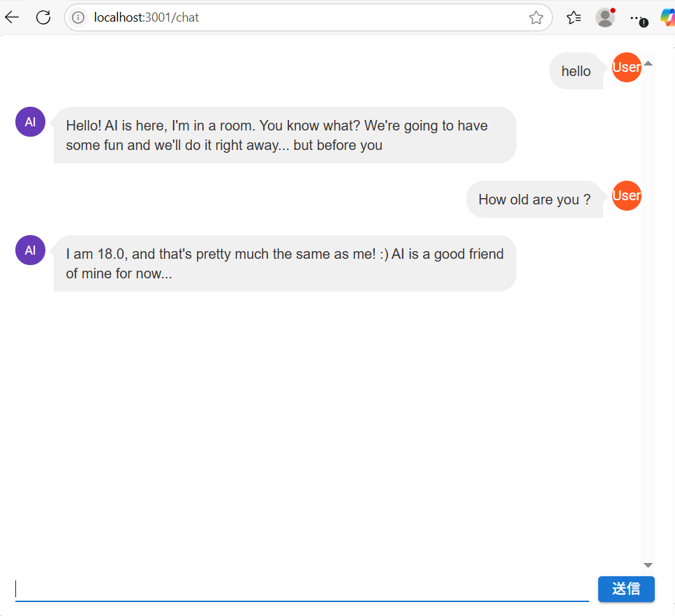Click the AI avatar beside the age reply
Screen dimensions: 675x616
pyautogui.click(x=30, y=250)
